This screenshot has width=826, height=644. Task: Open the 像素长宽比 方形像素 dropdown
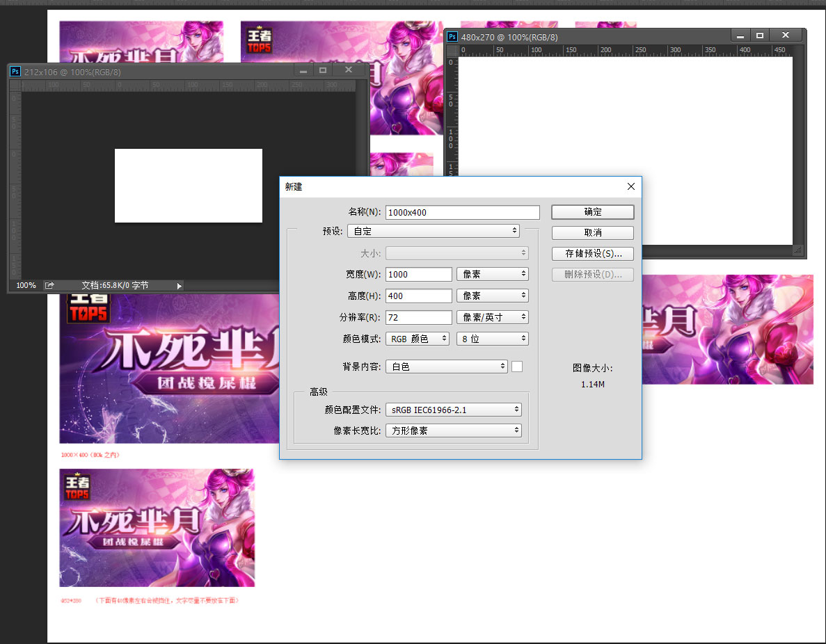coord(454,430)
